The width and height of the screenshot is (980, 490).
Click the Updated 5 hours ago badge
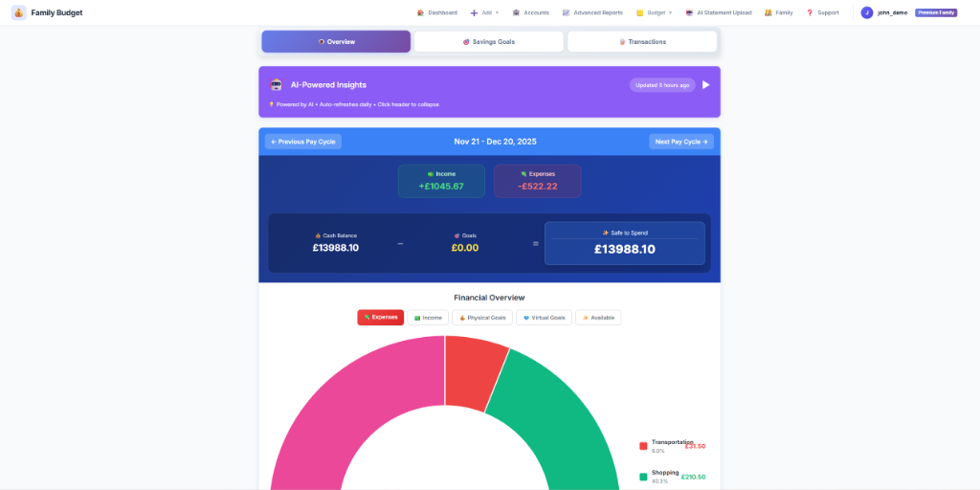tap(662, 85)
